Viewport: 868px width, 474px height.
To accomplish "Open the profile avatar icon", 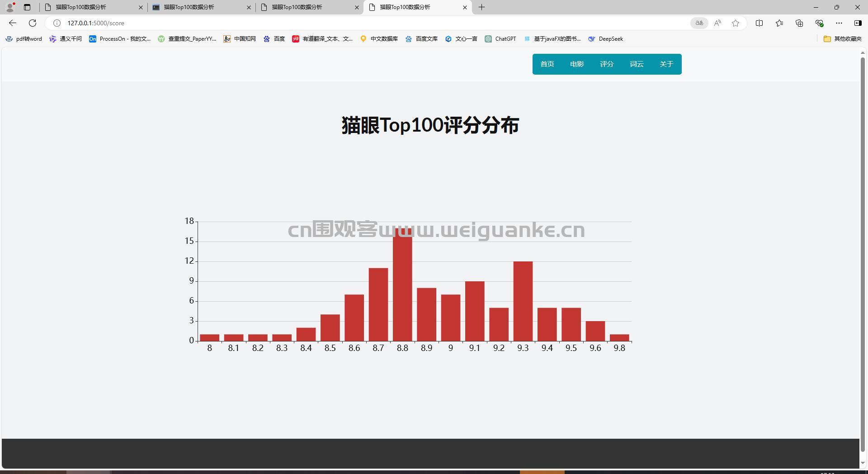I will 10,7.
